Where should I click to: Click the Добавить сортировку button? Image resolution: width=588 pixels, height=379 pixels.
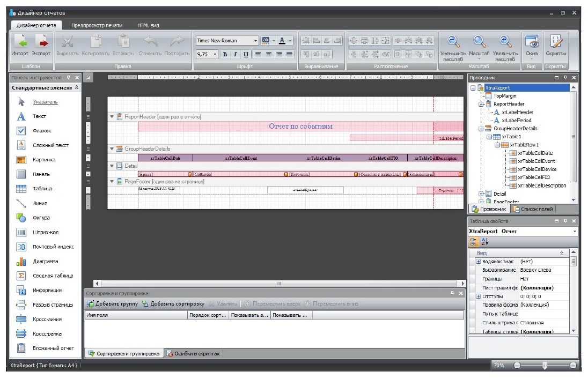(x=173, y=304)
